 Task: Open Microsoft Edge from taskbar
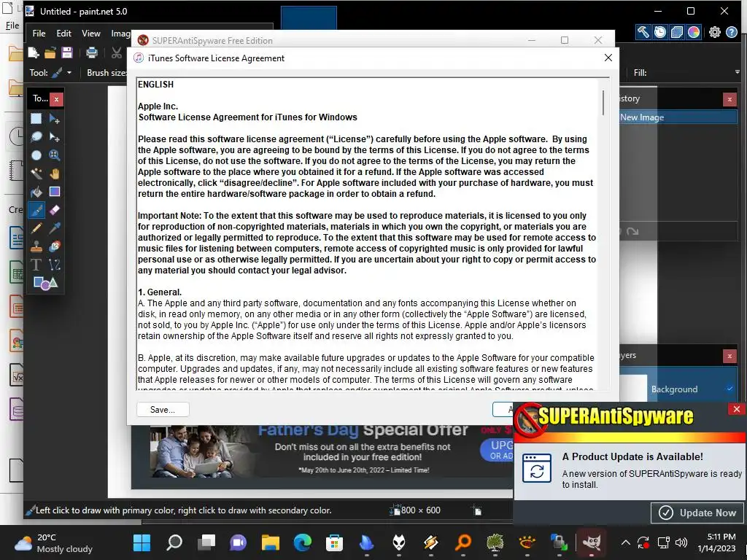302,542
